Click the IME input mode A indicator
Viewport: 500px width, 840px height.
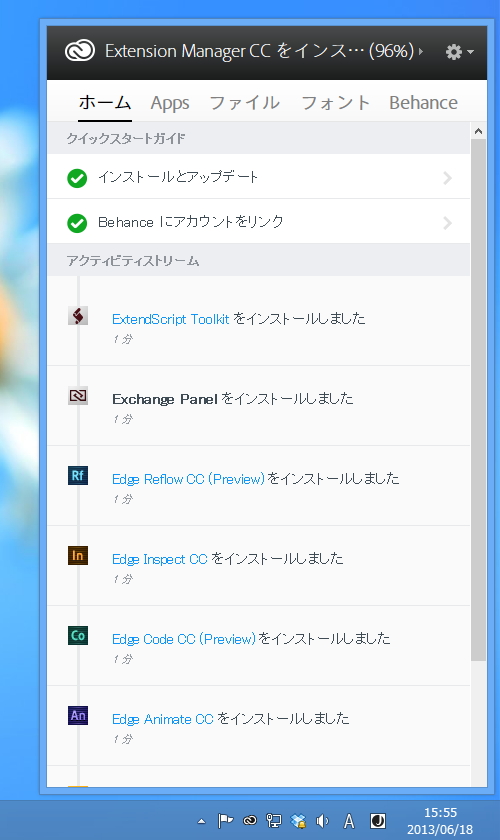point(349,821)
